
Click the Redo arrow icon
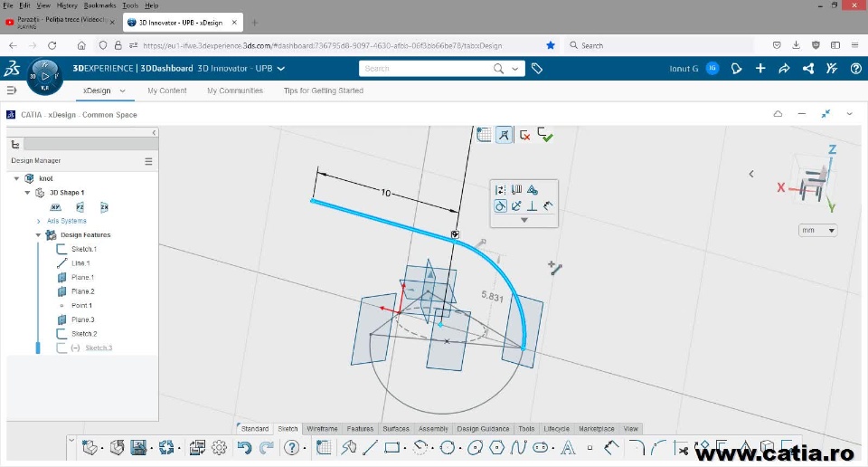(x=267, y=448)
